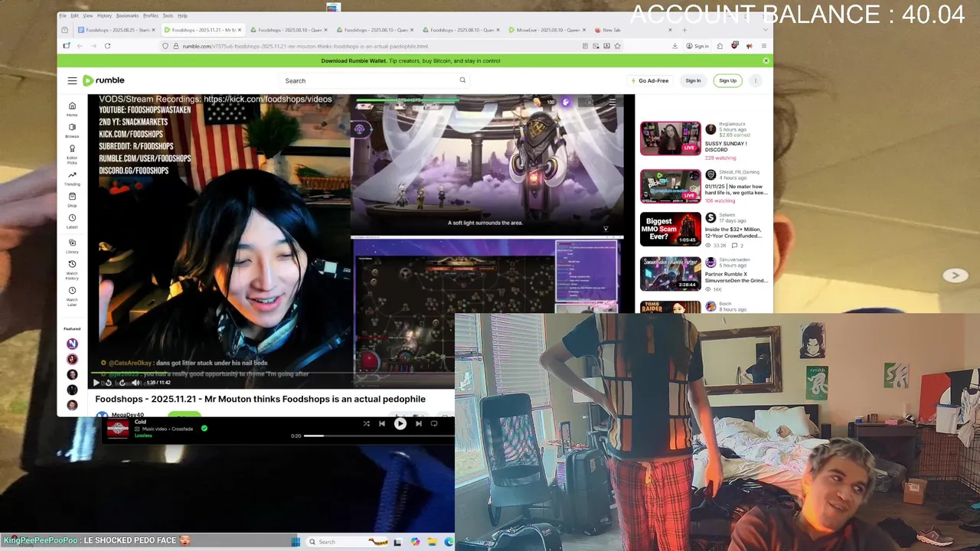Open Watch Later in Rumble sidebar
The width and height of the screenshot is (980, 551).
point(72,295)
